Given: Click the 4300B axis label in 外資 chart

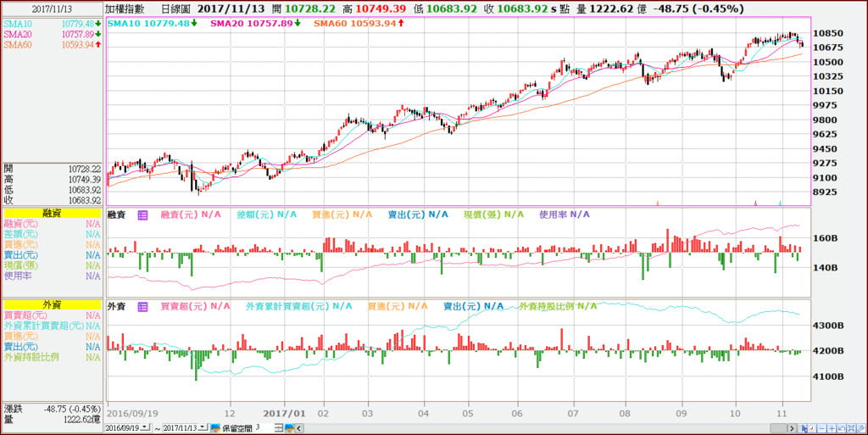Looking at the screenshot, I should point(829,326).
